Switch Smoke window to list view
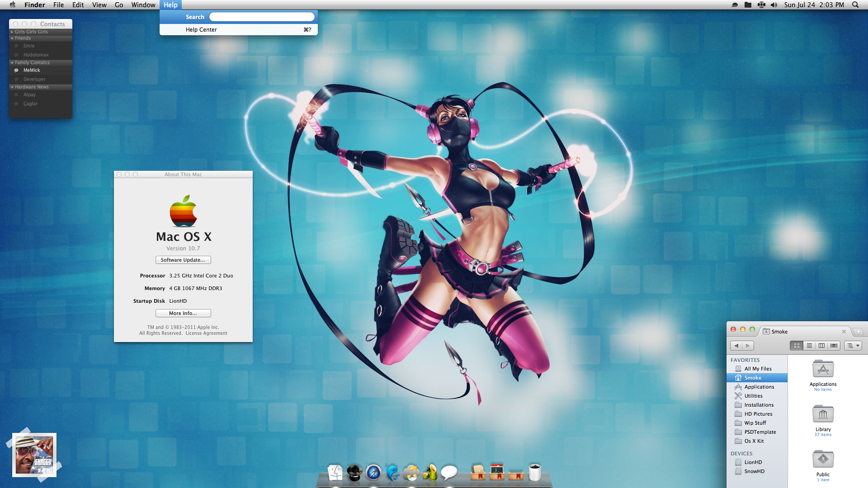This screenshot has height=488, width=868. tap(809, 346)
